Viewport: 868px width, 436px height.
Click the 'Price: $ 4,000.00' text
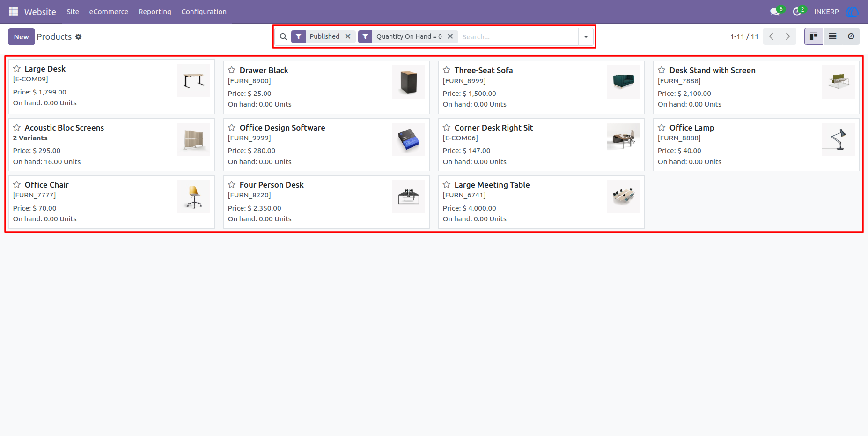tap(470, 208)
